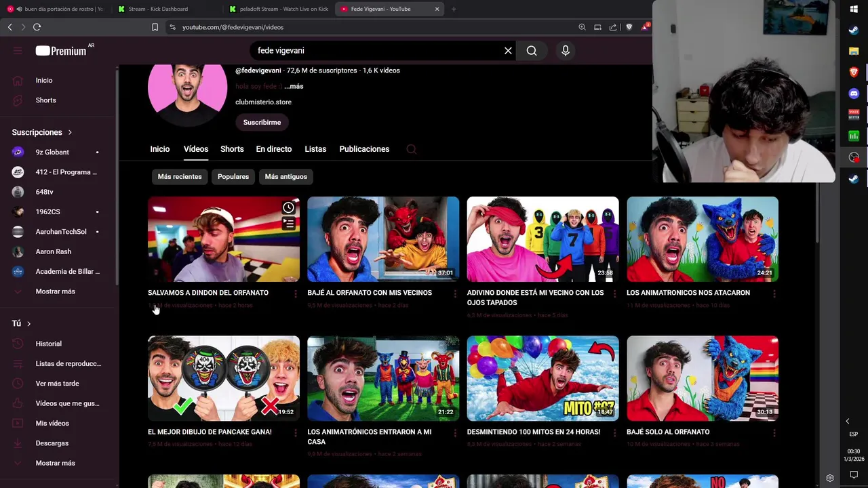Image resolution: width=868 pixels, height=488 pixels.
Task: Open Discord from the taskbar
Action: click(854, 94)
